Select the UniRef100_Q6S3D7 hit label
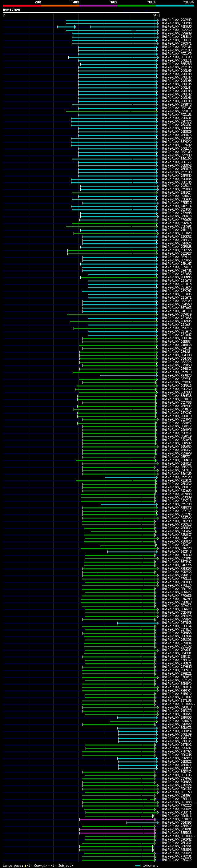The height and width of the screenshot is (868, 197). point(177,125)
